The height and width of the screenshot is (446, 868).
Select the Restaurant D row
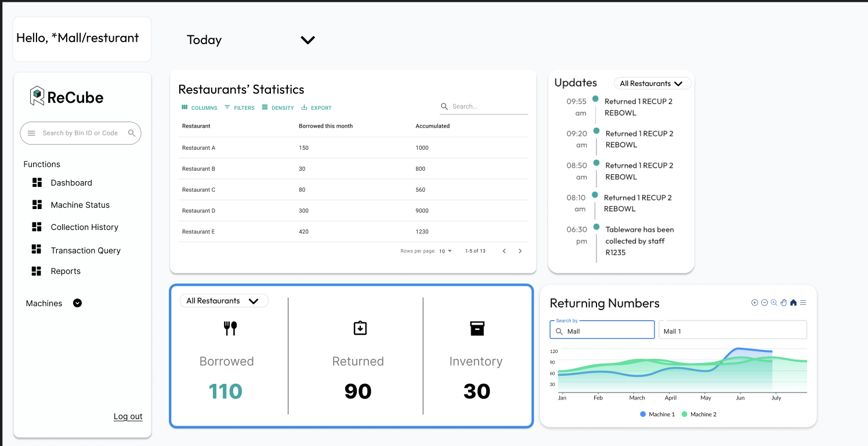click(x=353, y=210)
